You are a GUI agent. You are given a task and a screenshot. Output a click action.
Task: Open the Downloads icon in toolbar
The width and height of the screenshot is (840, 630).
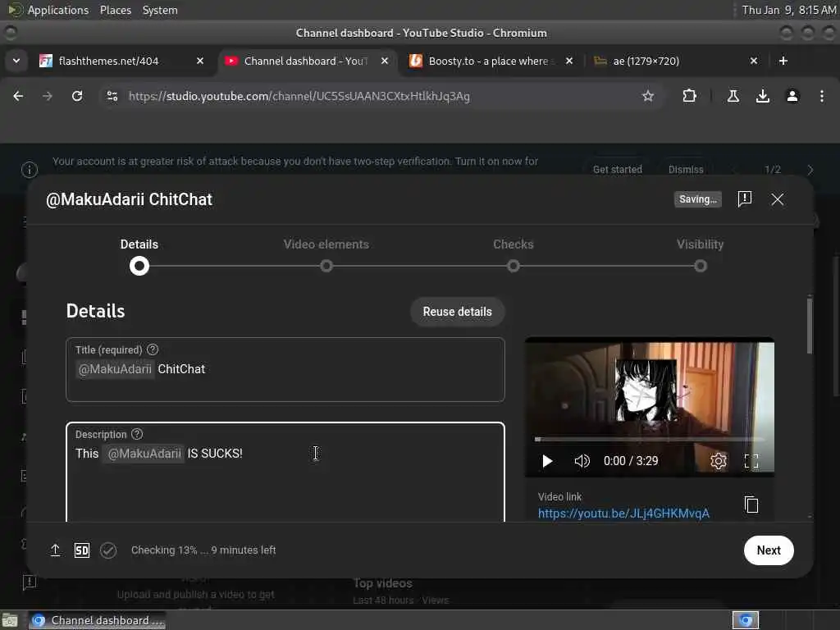762,97
